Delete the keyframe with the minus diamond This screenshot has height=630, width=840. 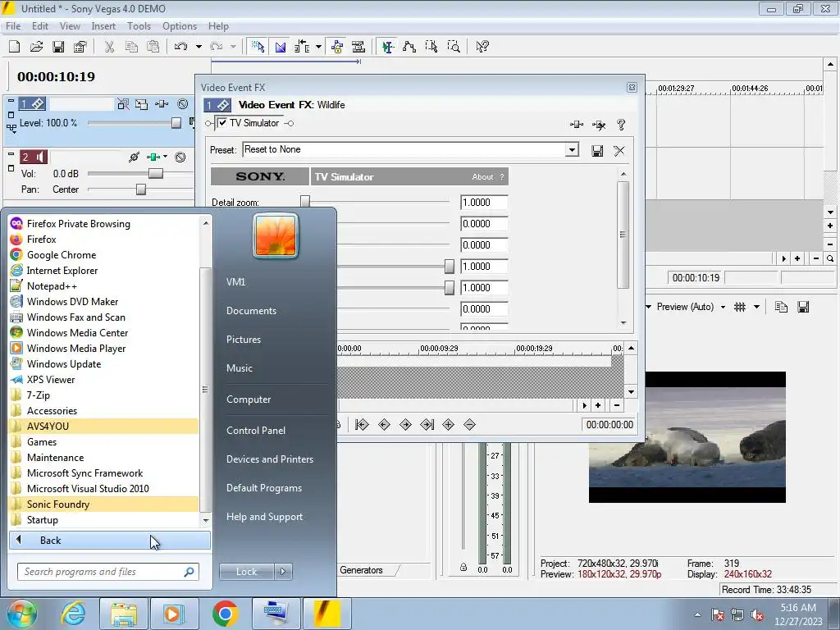[470, 425]
